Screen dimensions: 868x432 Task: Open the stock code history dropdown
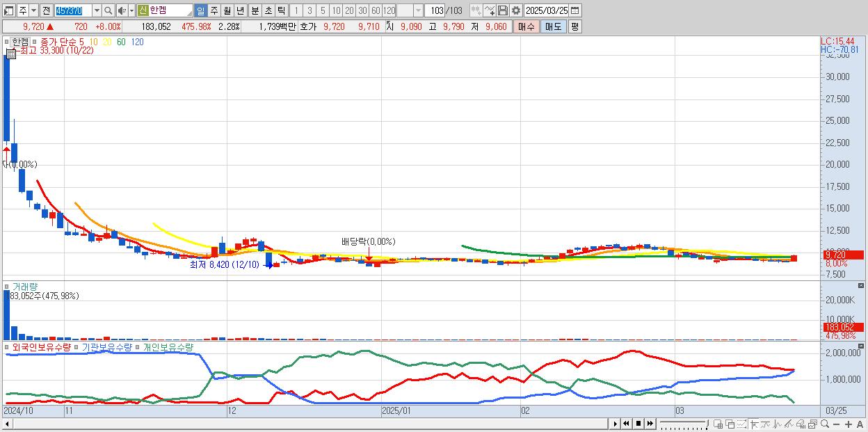[x=97, y=10]
